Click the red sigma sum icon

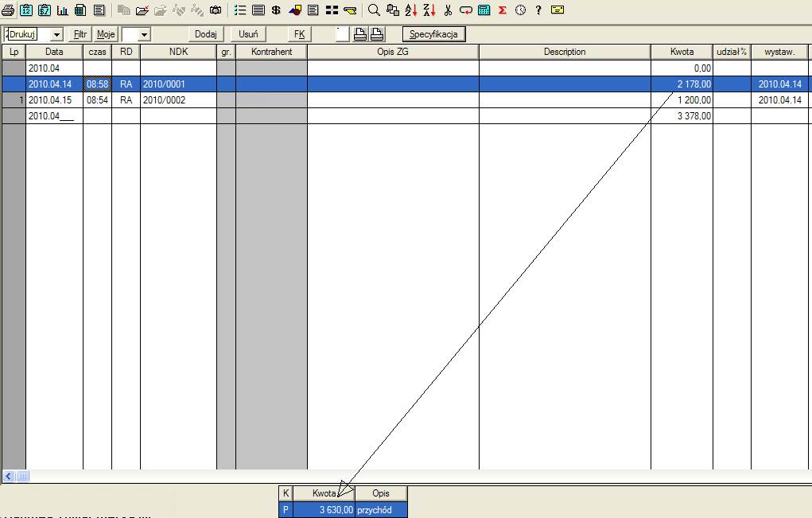pos(503,10)
